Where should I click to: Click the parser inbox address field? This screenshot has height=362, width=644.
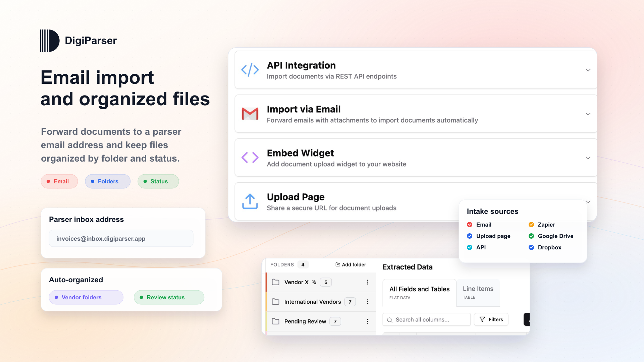[121, 238]
